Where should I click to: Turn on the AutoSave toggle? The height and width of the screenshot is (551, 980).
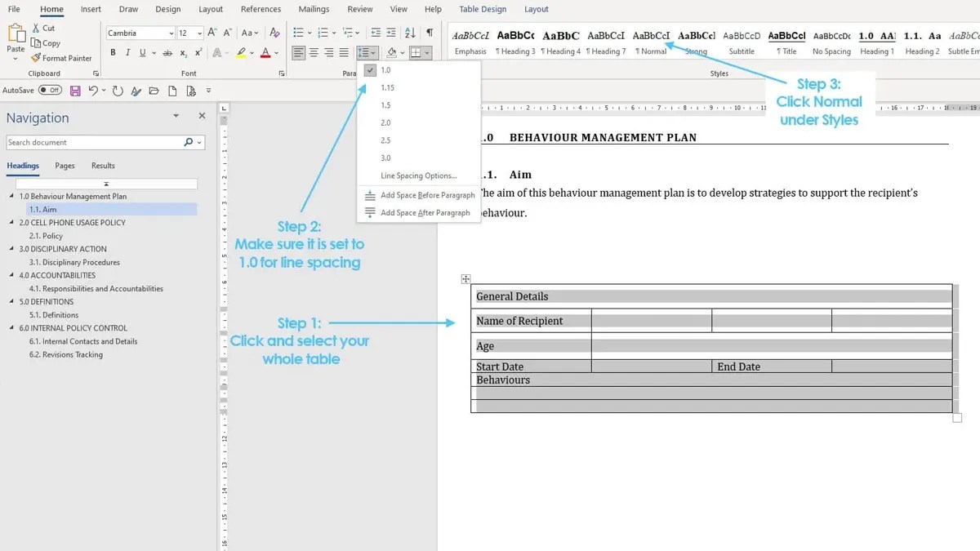coord(51,91)
